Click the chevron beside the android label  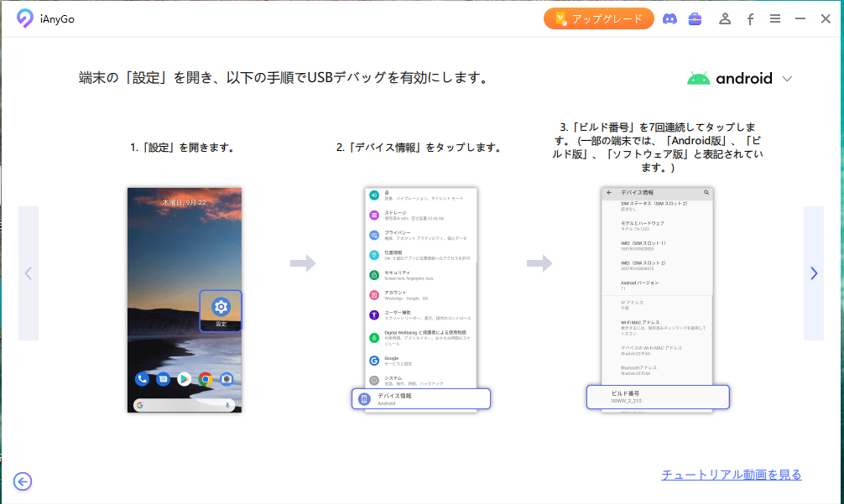[x=787, y=79]
